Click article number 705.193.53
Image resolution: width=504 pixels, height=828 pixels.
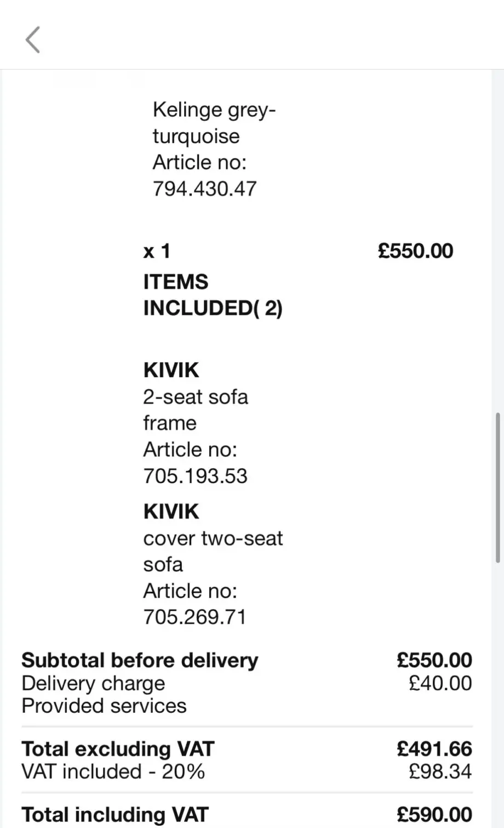(195, 475)
